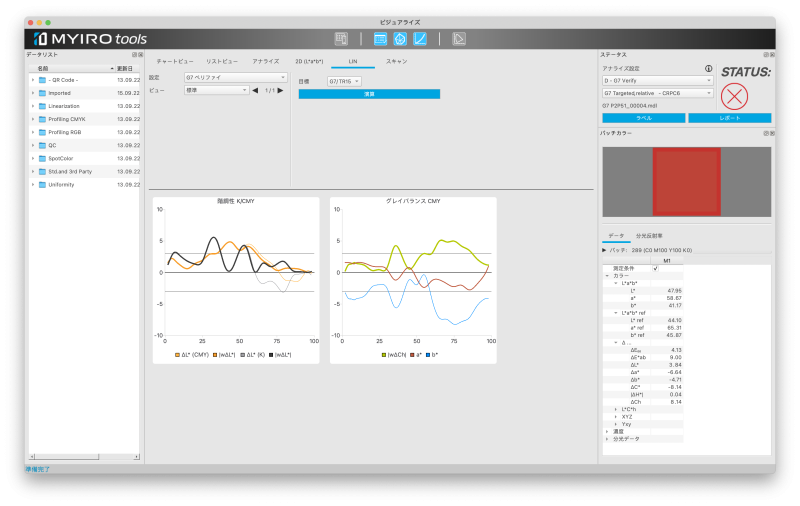The height and width of the screenshot is (506, 800).
Task: Open the 目標 G7/TR15 dropdown
Action: pos(344,82)
